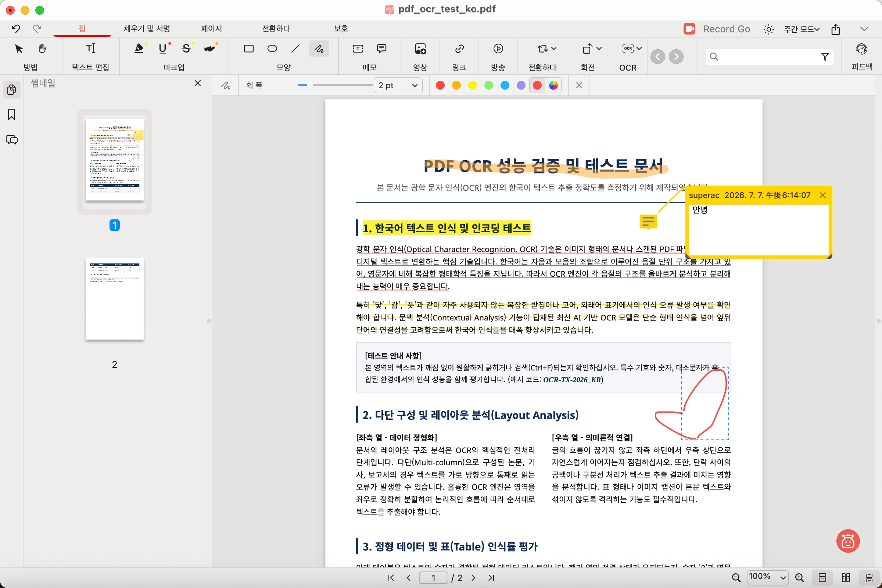Open the custom color wheel picker
The height and width of the screenshot is (588, 882).
coord(553,86)
